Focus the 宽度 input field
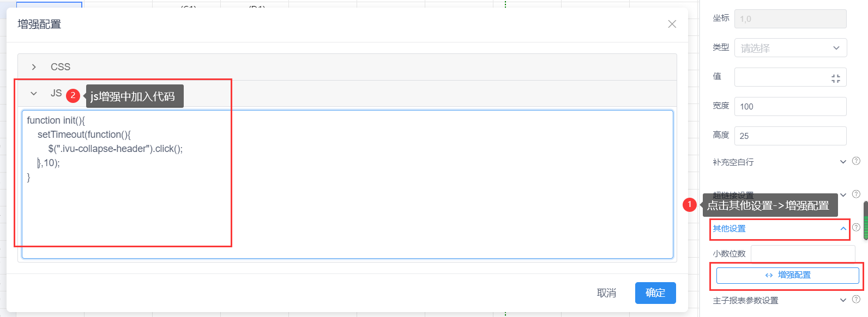 [x=791, y=107]
